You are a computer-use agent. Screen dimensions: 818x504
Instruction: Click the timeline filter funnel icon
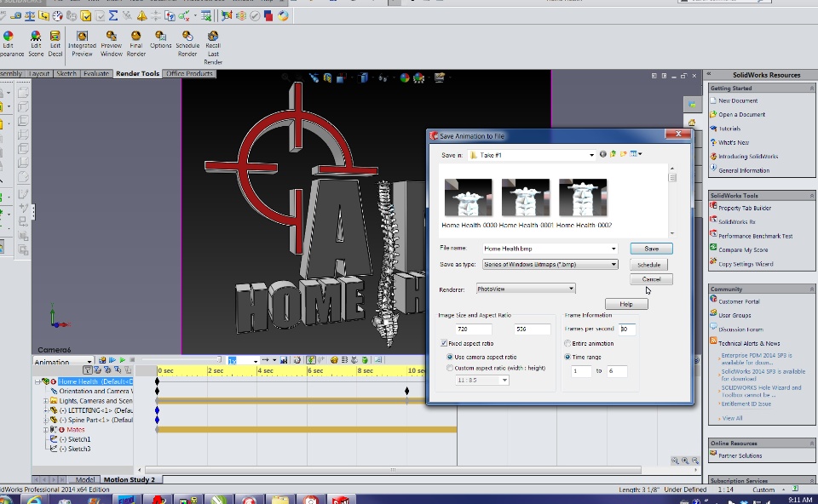(88, 370)
